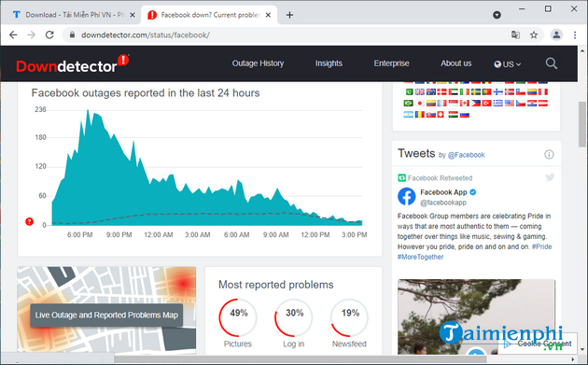Open the Insights menu item
Screen dimensions: 588x365
(329, 63)
